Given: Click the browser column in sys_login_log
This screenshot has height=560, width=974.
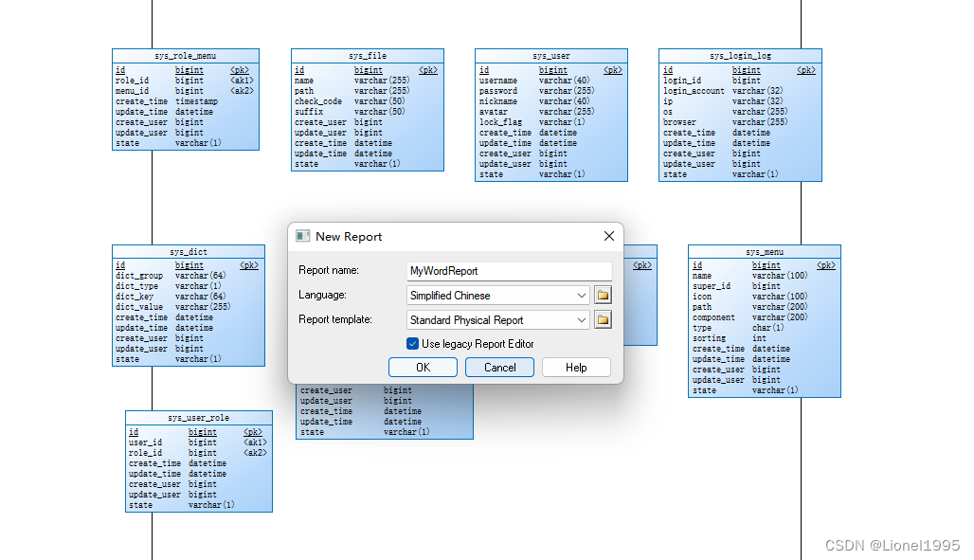Looking at the screenshot, I should (x=679, y=122).
